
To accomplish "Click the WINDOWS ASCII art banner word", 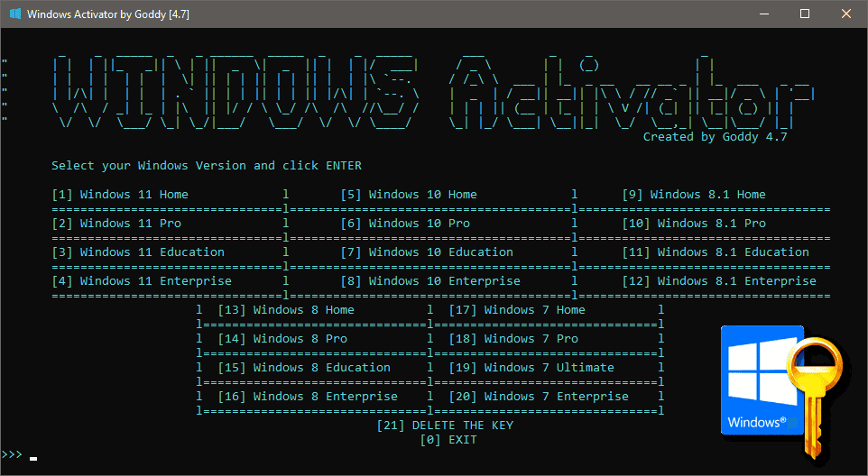I will point(235,92).
